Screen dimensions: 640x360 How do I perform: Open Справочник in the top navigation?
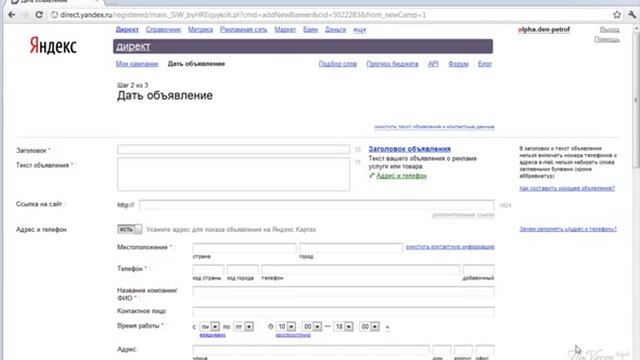click(163, 29)
